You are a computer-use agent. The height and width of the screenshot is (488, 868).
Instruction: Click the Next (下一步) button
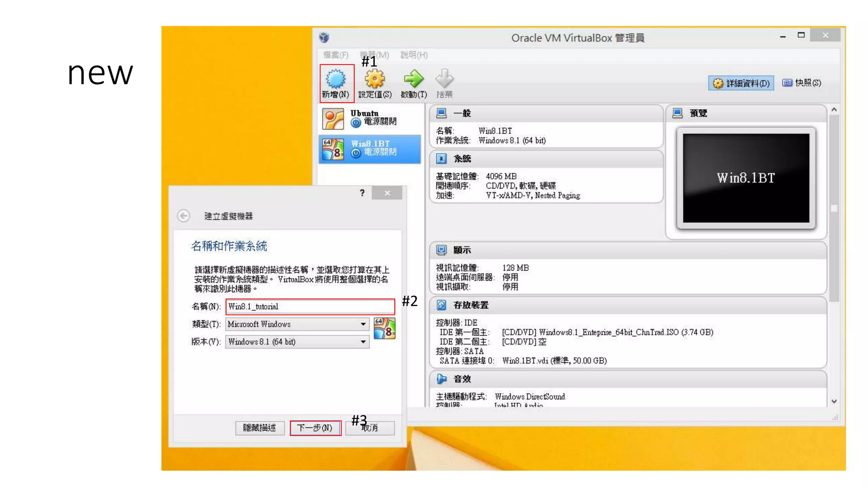pyautogui.click(x=315, y=428)
